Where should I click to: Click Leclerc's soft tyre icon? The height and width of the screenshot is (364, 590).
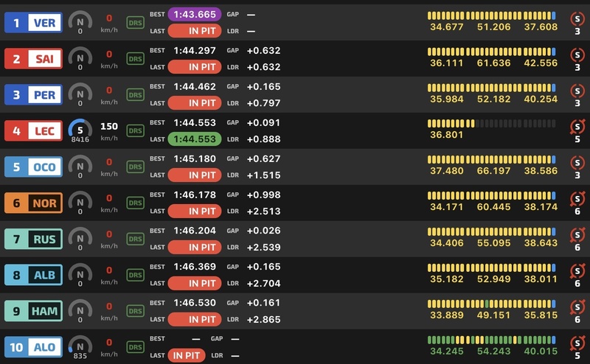click(577, 126)
